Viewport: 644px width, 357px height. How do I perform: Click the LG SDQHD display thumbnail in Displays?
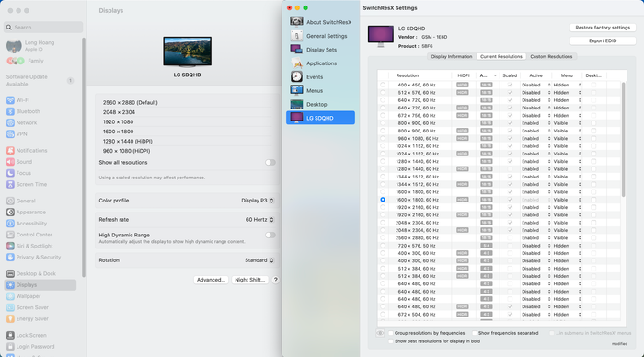pos(188,52)
